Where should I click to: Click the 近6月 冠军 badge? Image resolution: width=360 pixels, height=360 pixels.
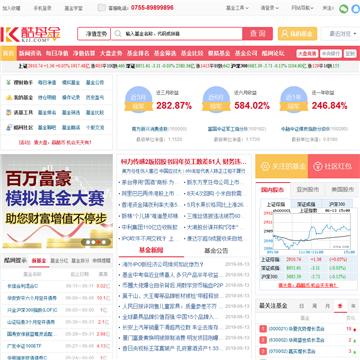[x=216, y=100]
